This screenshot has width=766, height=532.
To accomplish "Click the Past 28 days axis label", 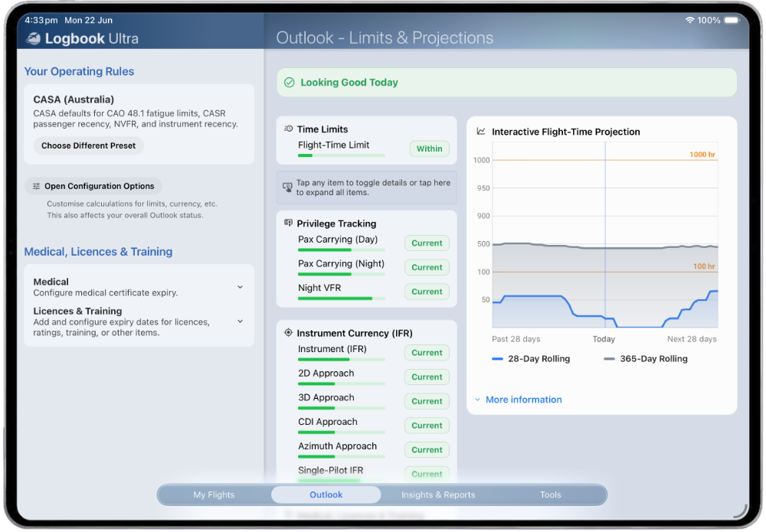I will pos(517,340).
